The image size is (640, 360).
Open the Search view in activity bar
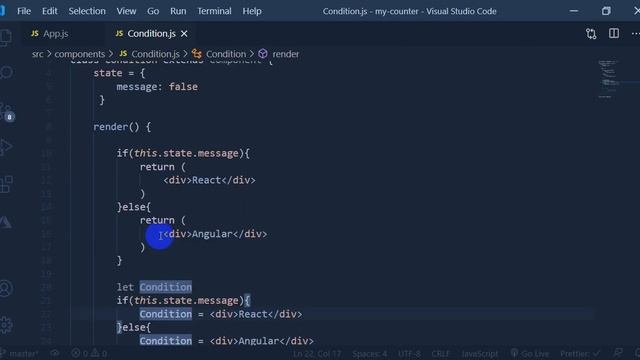(x=6, y=73)
